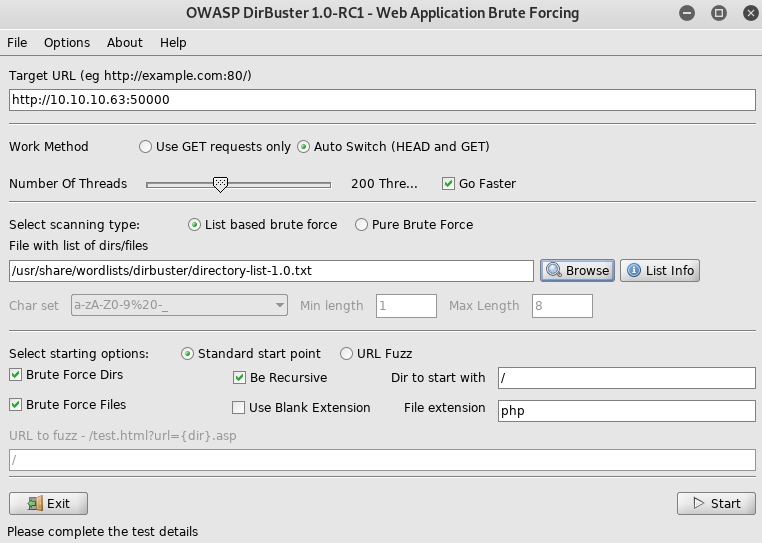Enable the Use Blank Extension checkbox
The height and width of the screenshot is (543, 762).
click(239, 408)
